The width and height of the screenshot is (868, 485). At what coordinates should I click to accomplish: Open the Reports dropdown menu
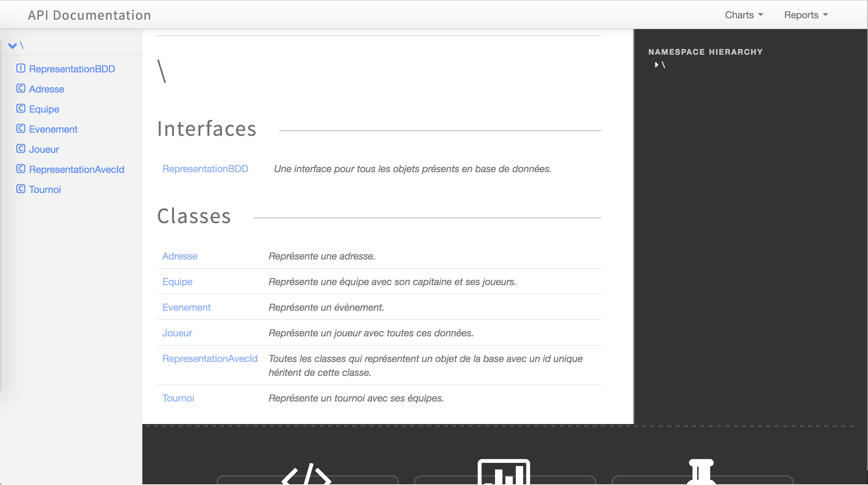point(806,15)
